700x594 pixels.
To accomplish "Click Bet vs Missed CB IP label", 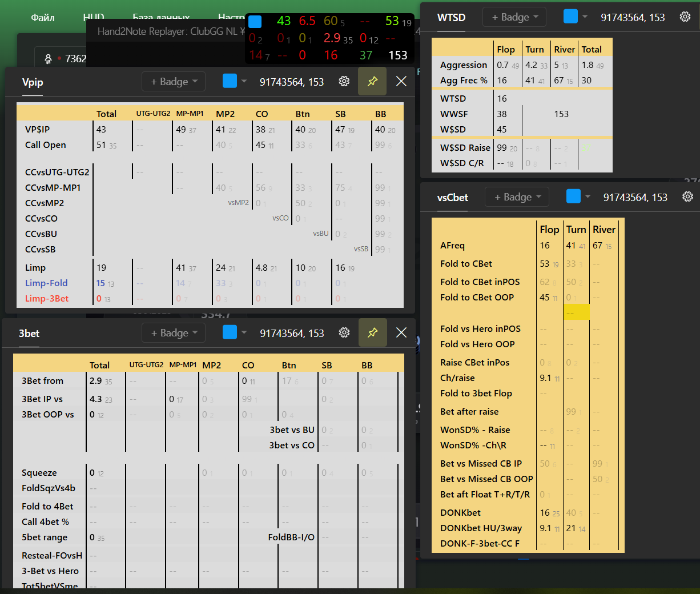I will coord(481,464).
